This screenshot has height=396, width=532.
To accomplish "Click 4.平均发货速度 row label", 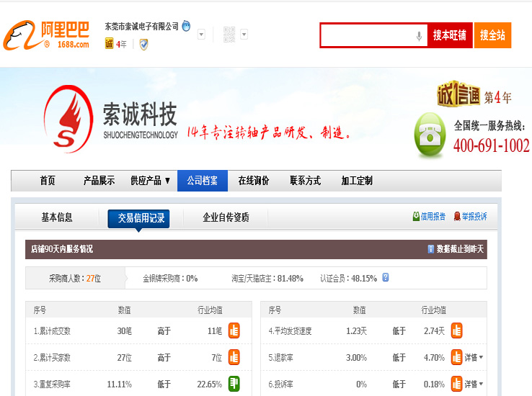I will [x=290, y=331].
